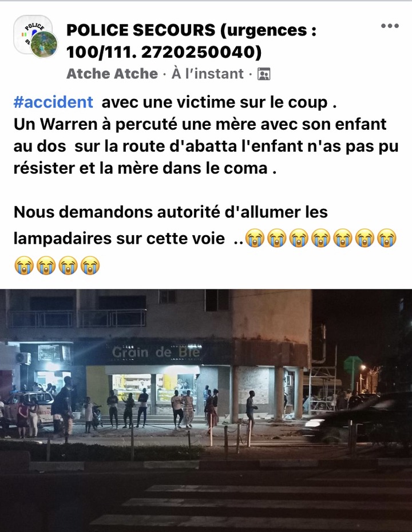
Task: Open the POLICE SECOURS group title link
Action: click(191, 41)
